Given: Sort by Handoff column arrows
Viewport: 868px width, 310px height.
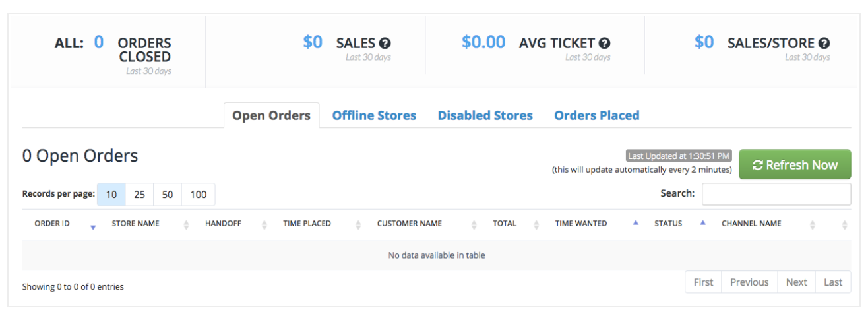Looking at the screenshot, I should [x=264, y=224].
